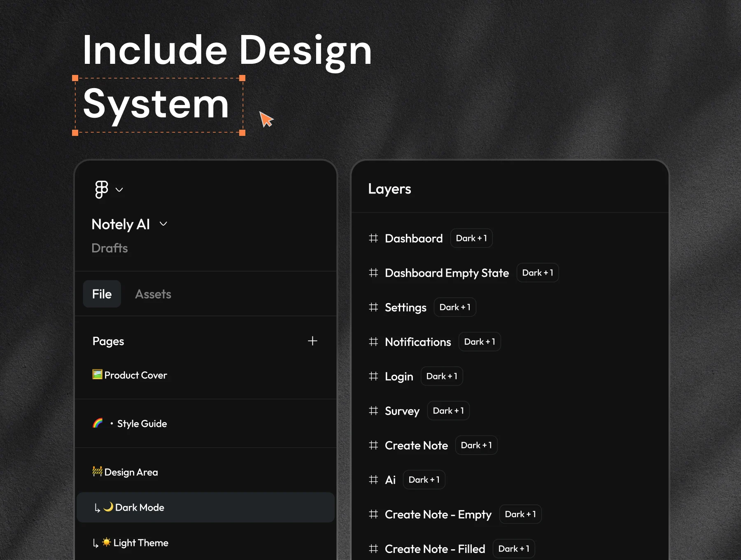Select the Product Cover page
The width and height of the screenshot is (741, 560).
(x=135, y=375)
